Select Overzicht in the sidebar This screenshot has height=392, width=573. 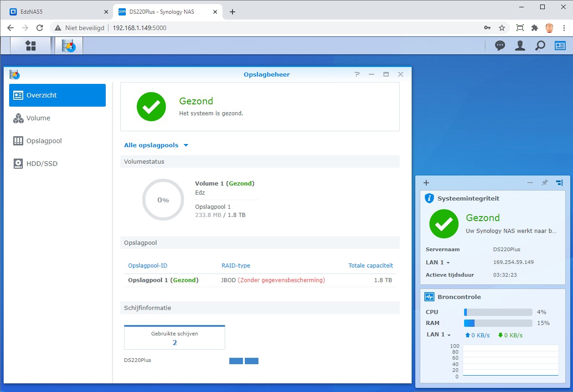pyautogui.click(x=57, y=95)
